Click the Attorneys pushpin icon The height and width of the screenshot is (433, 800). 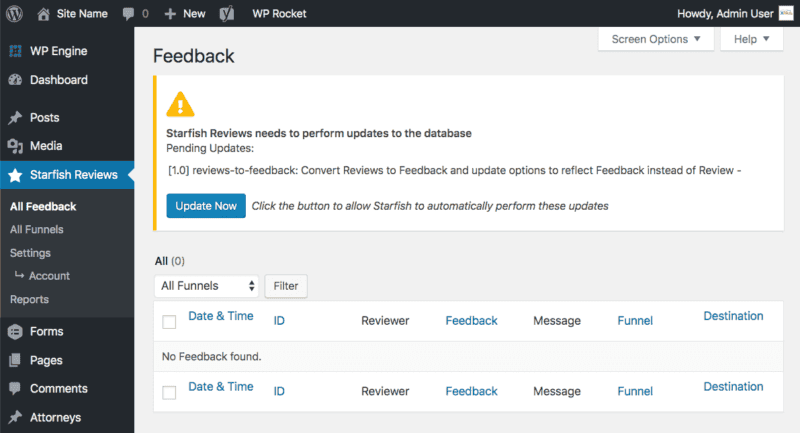click(15, 417)
